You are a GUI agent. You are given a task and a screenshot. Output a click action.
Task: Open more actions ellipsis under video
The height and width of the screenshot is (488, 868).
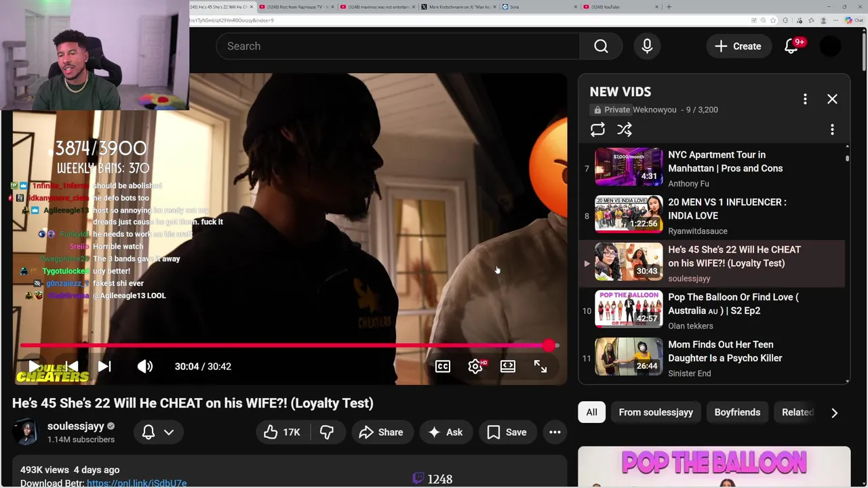555,432
